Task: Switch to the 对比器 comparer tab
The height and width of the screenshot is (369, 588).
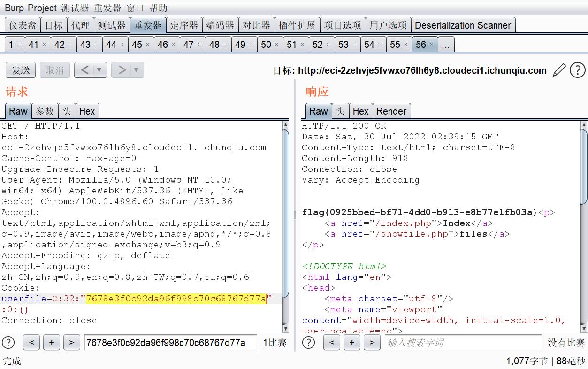Action: pos(256,25)
